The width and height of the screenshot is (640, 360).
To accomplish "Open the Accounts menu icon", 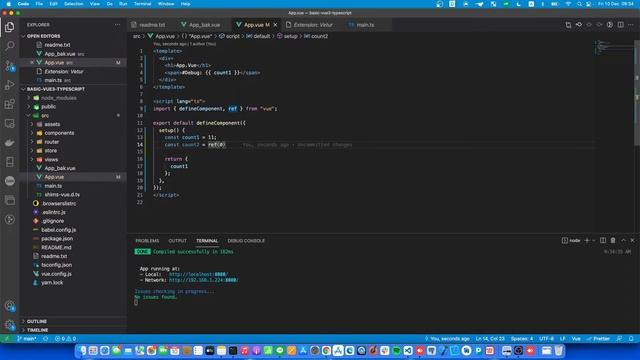I will click(9, 306).
